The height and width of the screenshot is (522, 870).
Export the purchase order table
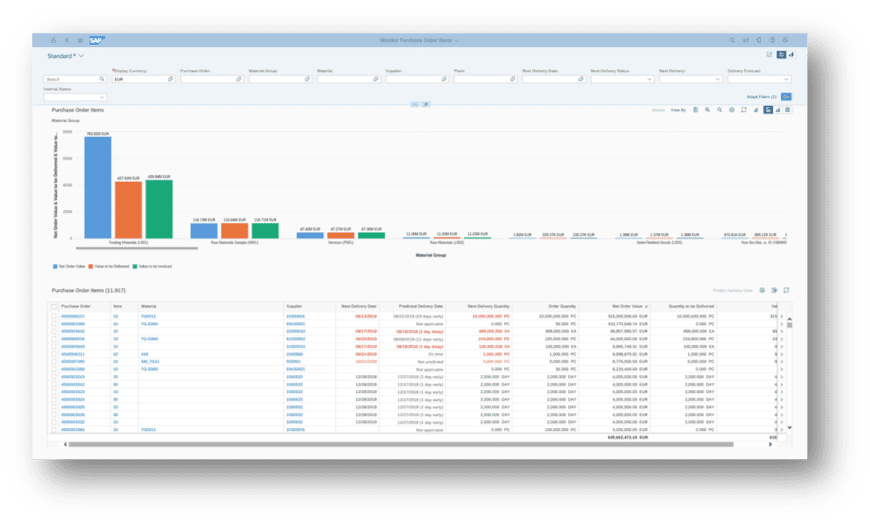tap(774, 290)
